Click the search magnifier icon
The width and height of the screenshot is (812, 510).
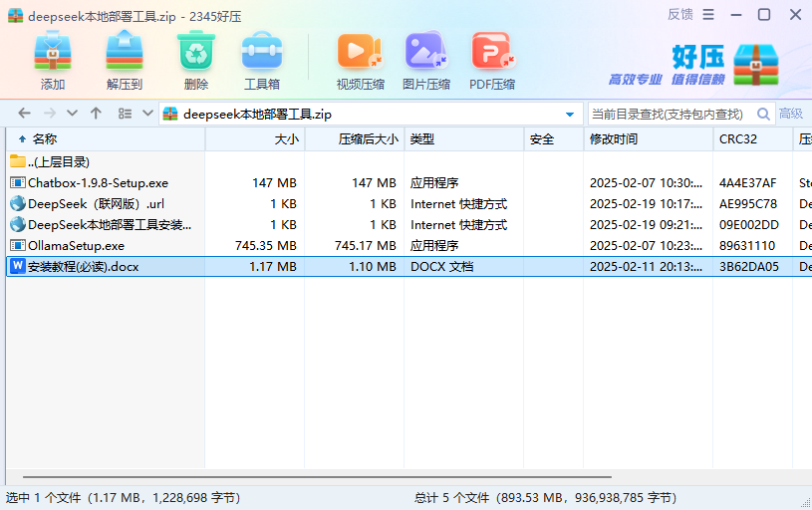point(763,114)
